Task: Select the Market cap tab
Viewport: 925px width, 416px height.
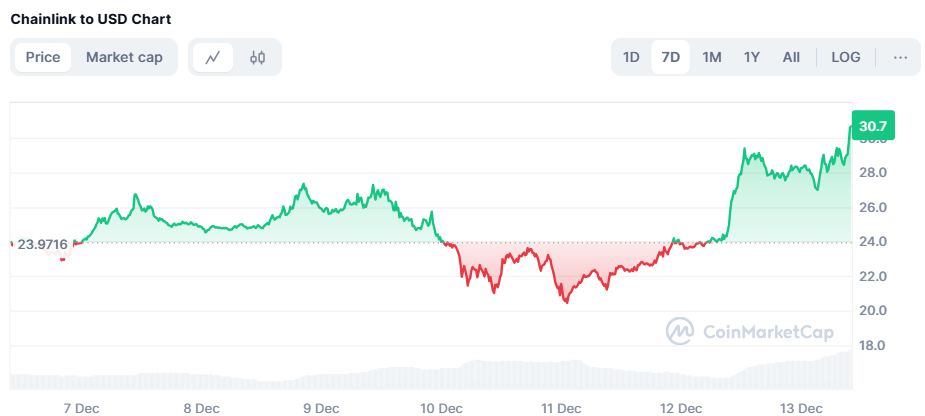Action: coord(124,57)
